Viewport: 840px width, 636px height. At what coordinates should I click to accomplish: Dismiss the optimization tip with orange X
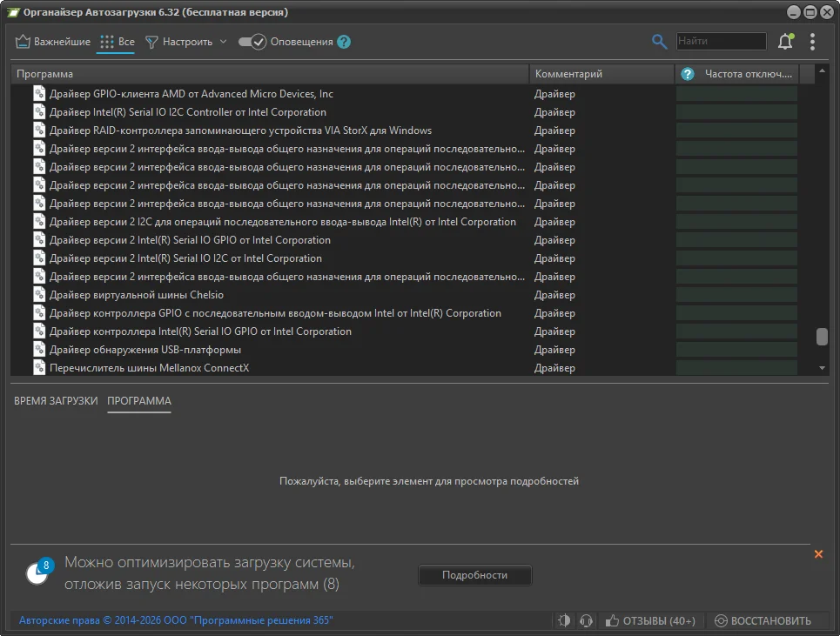pos(818,554)
